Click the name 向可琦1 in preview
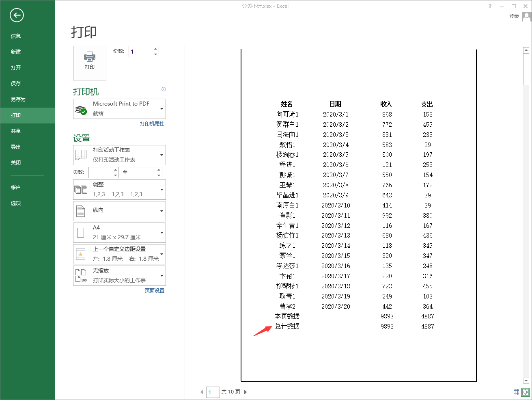Viewport: 532px width, 400px height. (287, 115)
